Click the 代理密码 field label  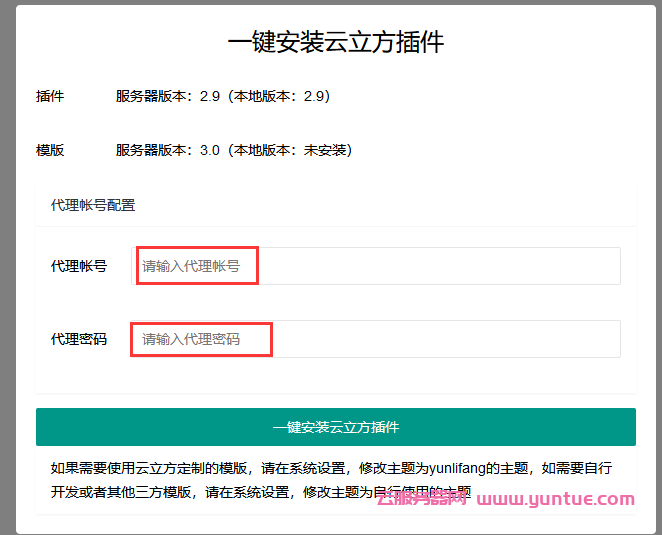79,339
